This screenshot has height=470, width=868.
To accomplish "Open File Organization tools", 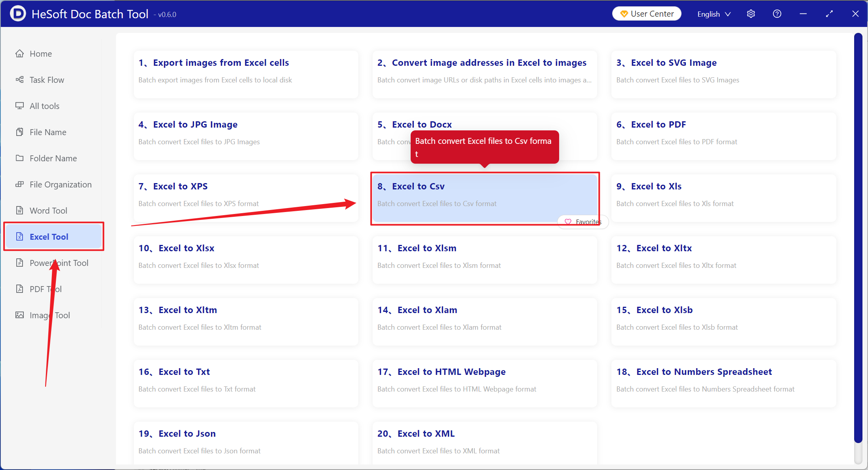I will coord(54,184).
